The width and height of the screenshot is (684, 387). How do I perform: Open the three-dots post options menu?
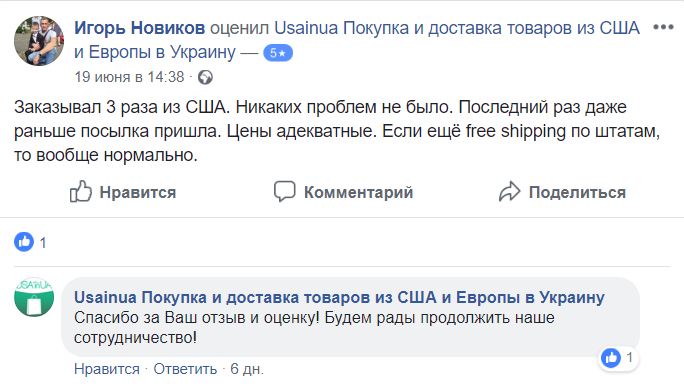[663, 27]
